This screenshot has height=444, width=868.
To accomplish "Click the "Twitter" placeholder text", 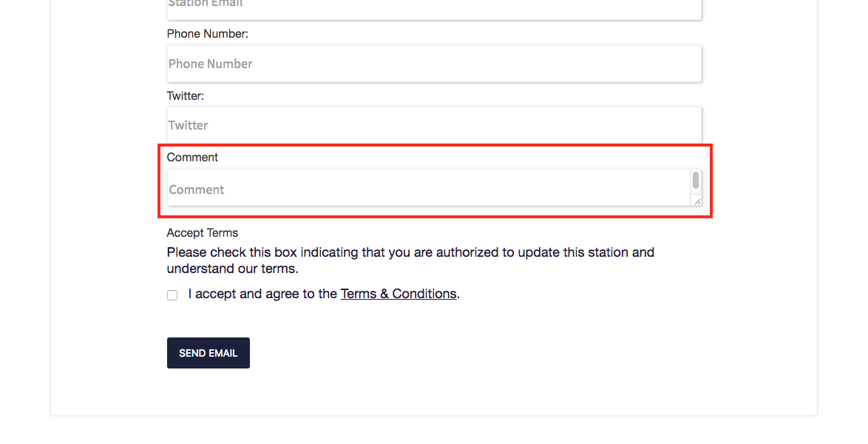I will coord(189,125).
